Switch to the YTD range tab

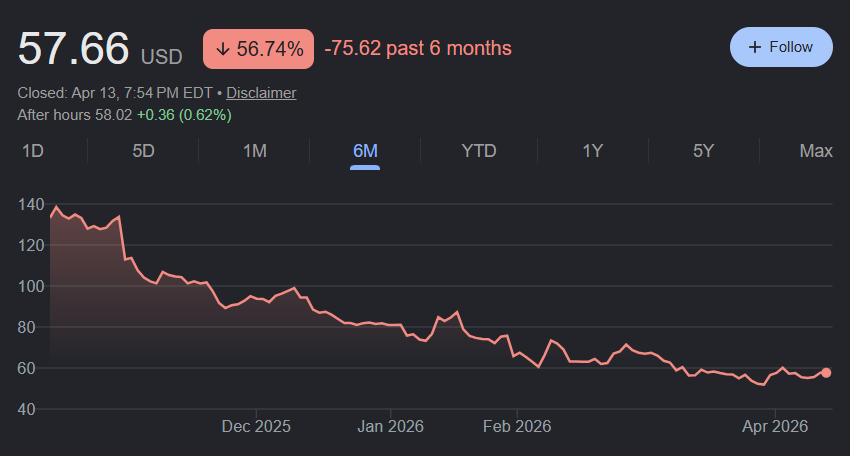click(x=479, y=151)
